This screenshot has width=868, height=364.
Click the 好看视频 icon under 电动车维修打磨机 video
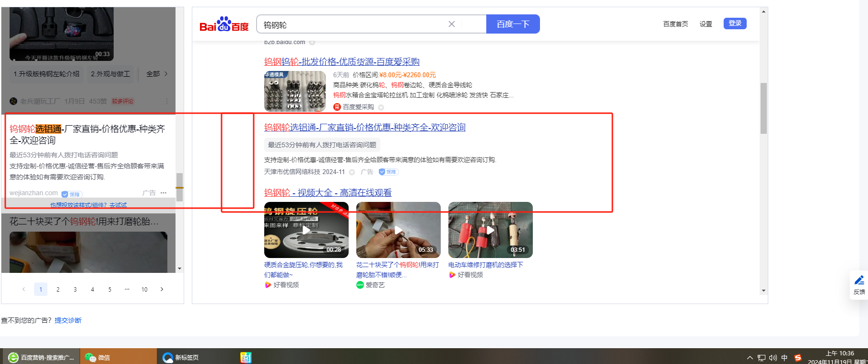[452, 275]
